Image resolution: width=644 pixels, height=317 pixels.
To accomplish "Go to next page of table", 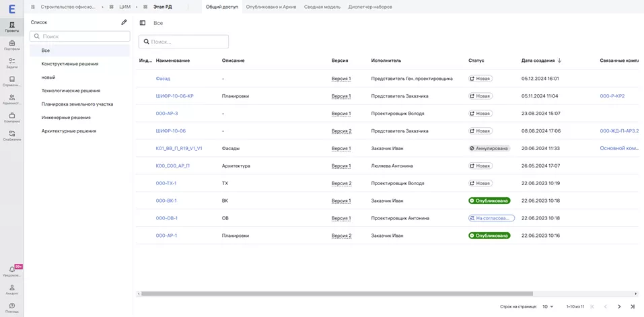I will [619, 306].
